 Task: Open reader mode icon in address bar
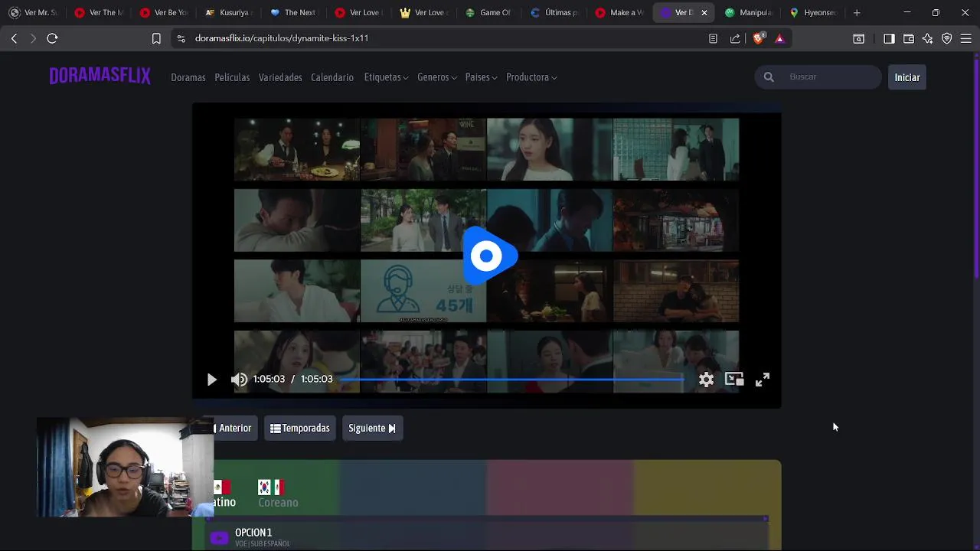click(713, 38)
